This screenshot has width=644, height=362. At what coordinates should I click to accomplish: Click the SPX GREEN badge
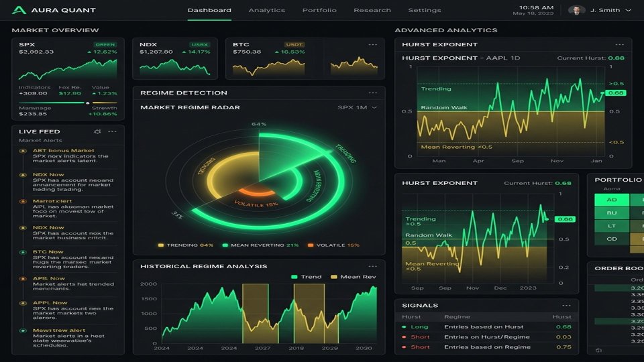coord(105,44)
